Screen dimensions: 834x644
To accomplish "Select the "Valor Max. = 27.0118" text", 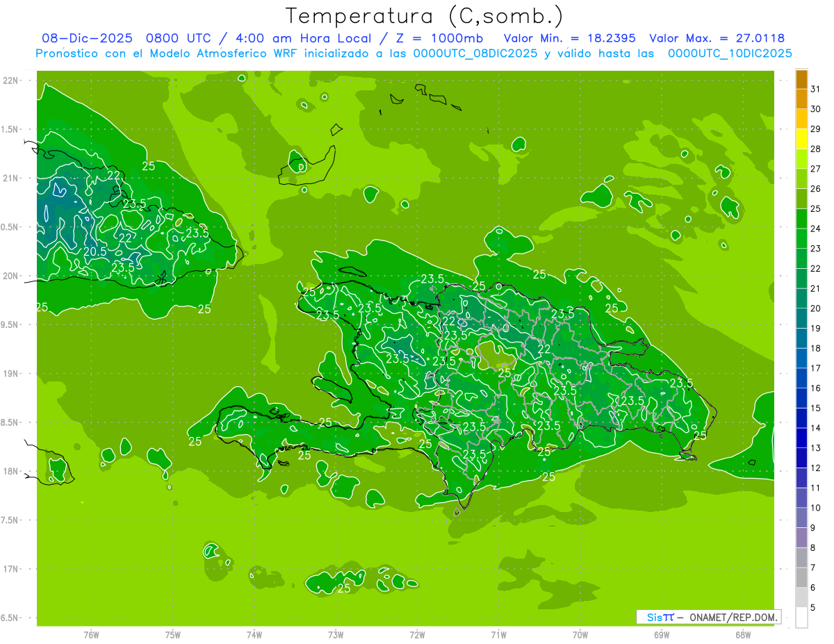I will 716,38.
